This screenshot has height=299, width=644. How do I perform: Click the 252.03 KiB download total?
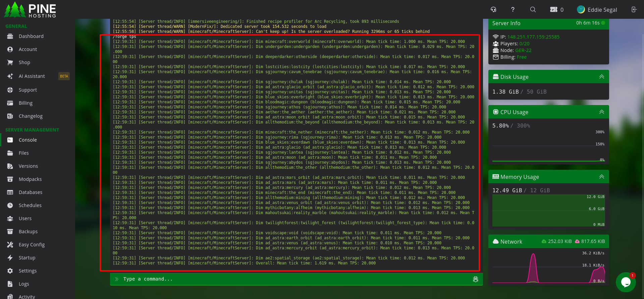(560, 241)
